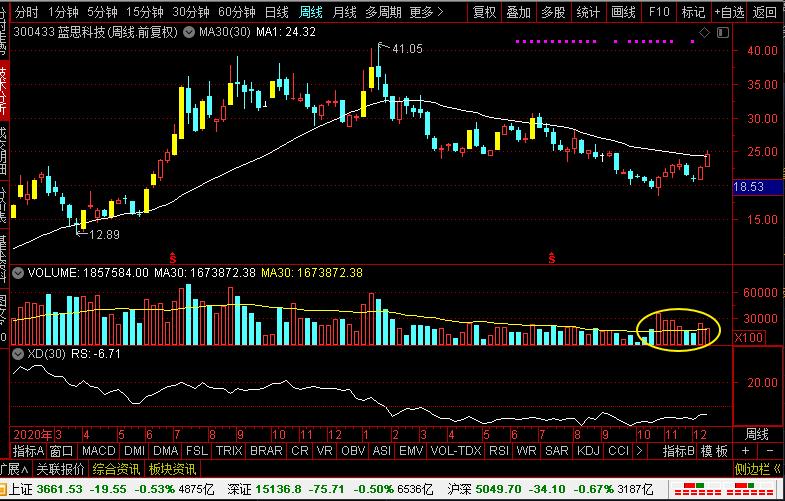Apply the WR indicator

tap(526, 451)
